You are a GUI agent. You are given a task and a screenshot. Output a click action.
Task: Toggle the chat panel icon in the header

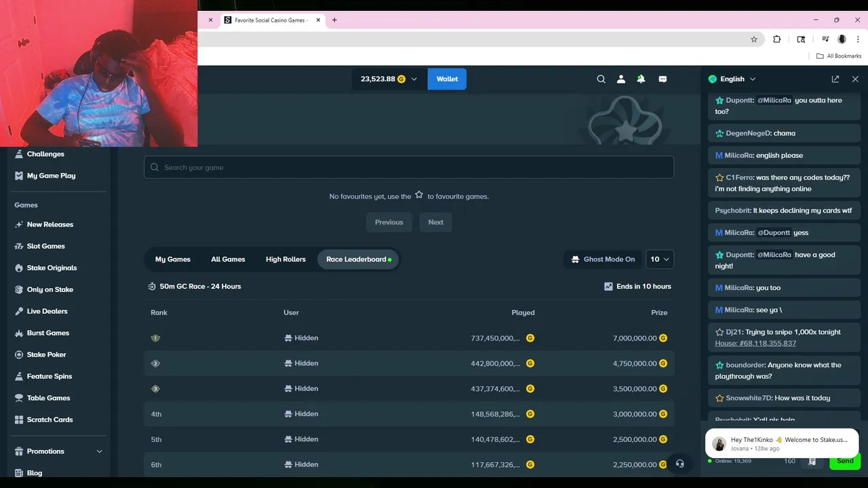point(663,79)
